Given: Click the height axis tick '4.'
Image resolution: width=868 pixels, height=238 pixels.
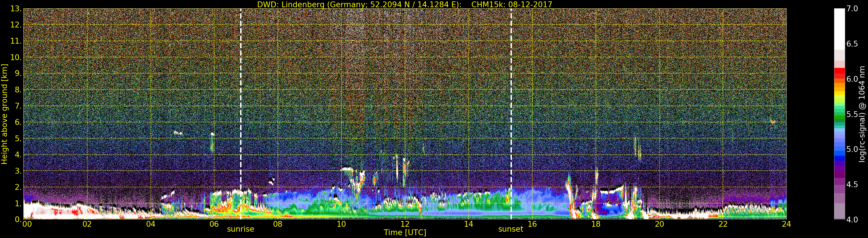Looking at the screenshot, I should [18, 155].
